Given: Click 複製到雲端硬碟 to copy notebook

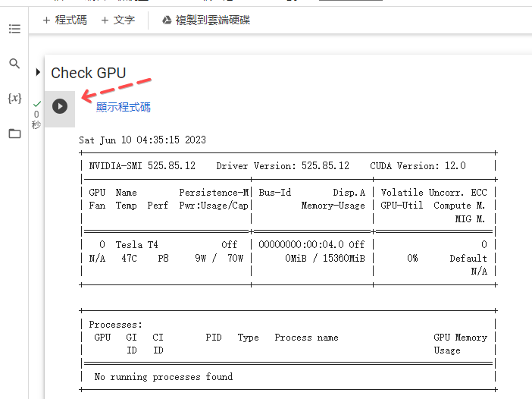Looking at the screenshot, I should (x=212, y=20).
